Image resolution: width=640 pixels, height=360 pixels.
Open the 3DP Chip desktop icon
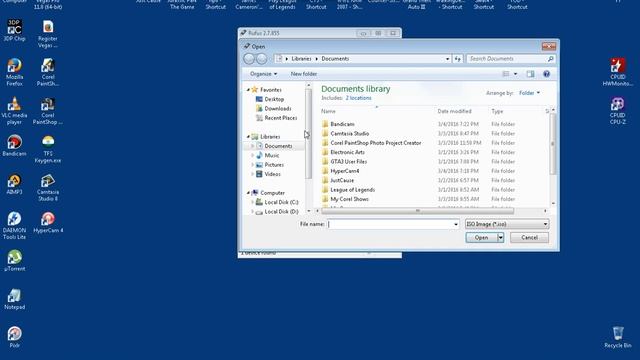pos(14,30)
